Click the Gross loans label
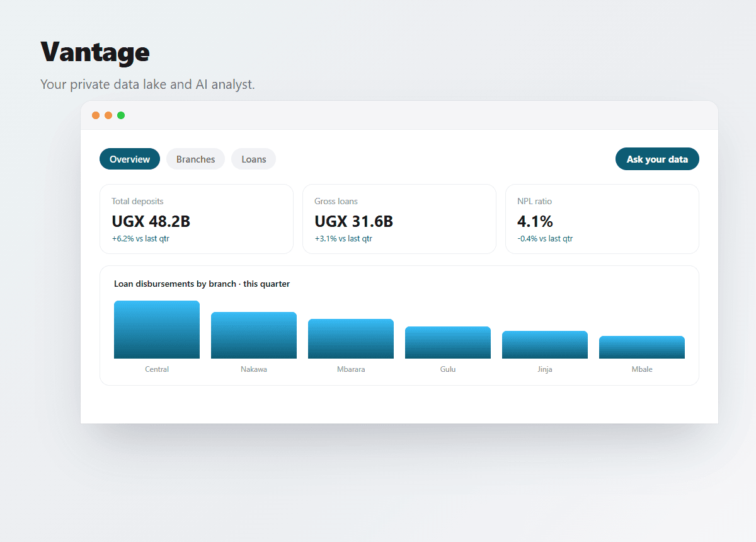This screenshot has height=542, width=756. click(336, 201)
